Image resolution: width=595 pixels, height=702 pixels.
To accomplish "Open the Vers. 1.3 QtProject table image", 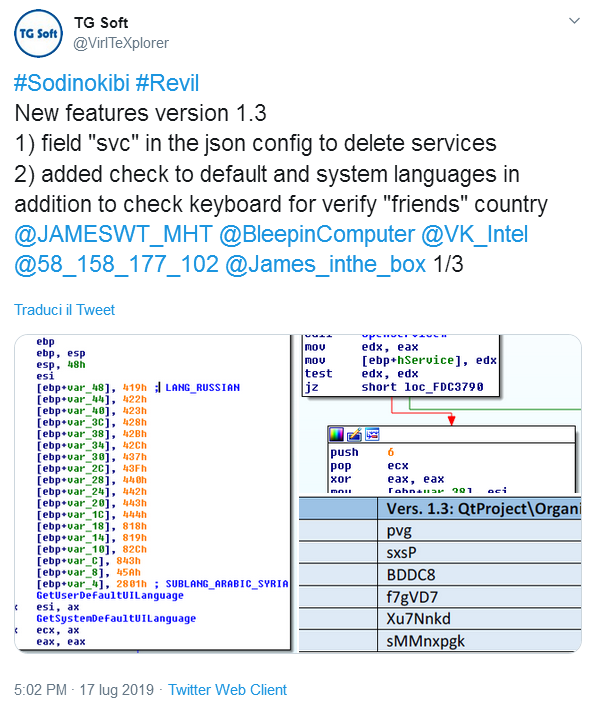I will 440,574.
